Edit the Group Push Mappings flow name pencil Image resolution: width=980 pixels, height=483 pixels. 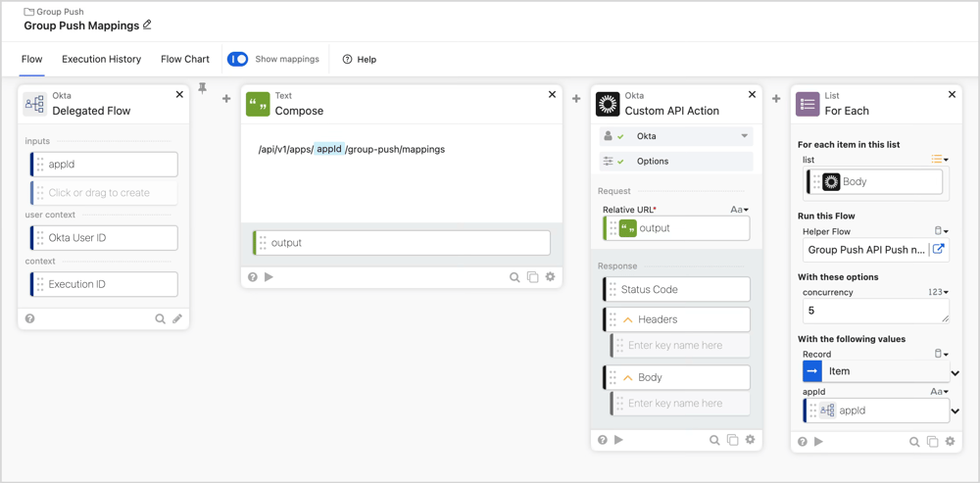tap(147, 25)
